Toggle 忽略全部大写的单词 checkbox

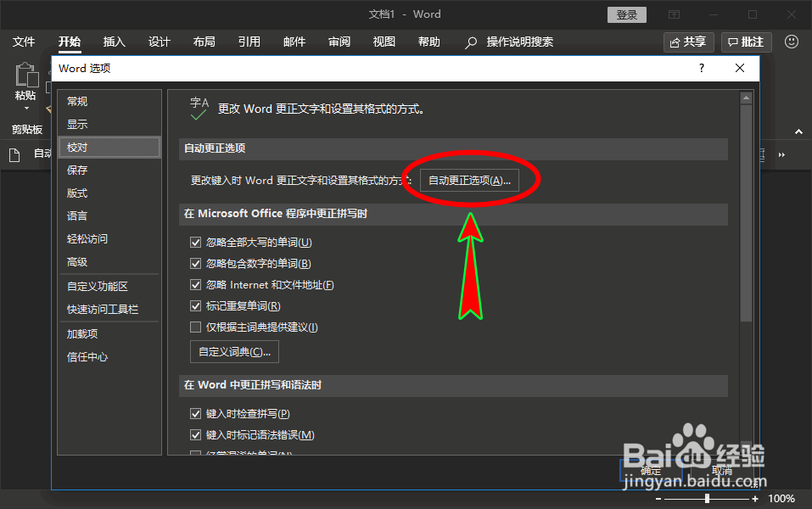pos(196,243)
